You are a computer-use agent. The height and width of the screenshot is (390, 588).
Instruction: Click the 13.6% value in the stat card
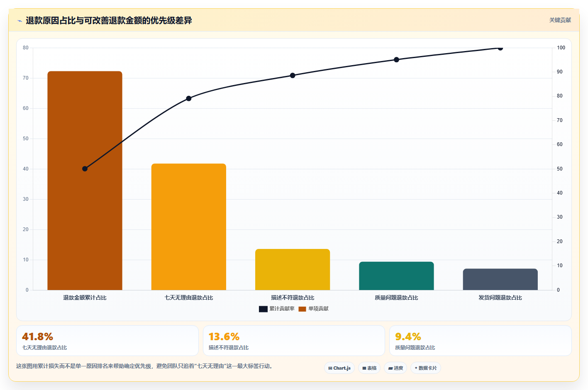point(224,336)
